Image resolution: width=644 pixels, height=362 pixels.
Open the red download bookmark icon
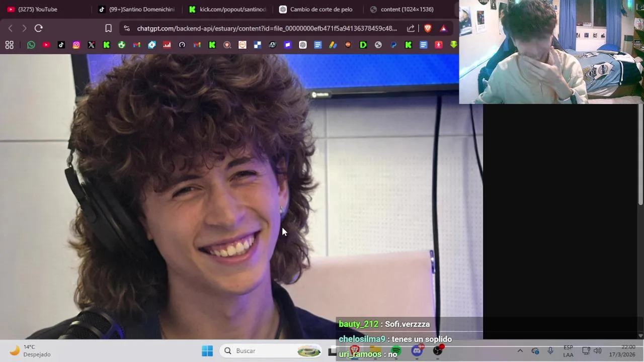(x=439, y=45)
